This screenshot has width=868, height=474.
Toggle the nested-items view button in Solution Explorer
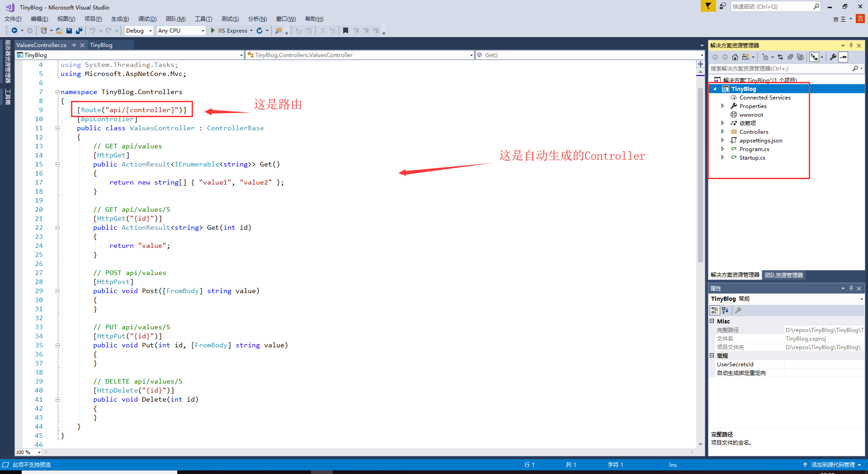[814, 57]
